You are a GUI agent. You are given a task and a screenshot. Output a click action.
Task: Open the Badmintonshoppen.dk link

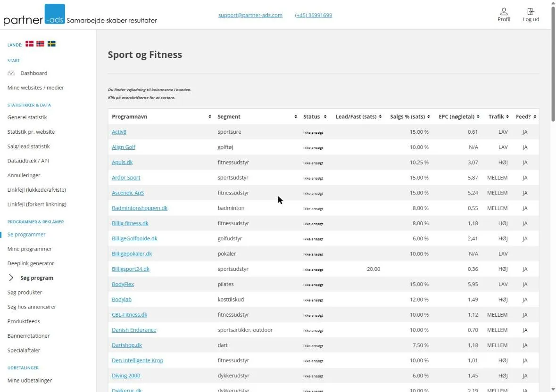click(x=140, y=208)
